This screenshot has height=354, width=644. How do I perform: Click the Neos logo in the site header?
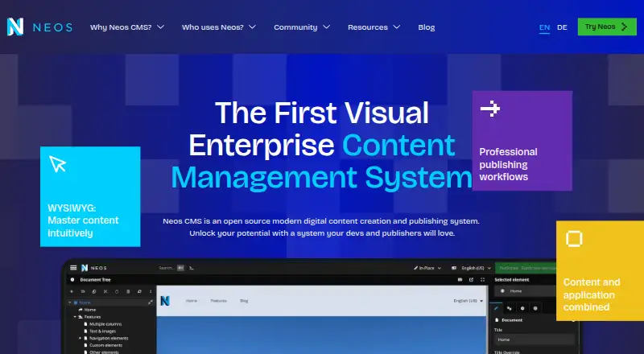tap(39, 27)
